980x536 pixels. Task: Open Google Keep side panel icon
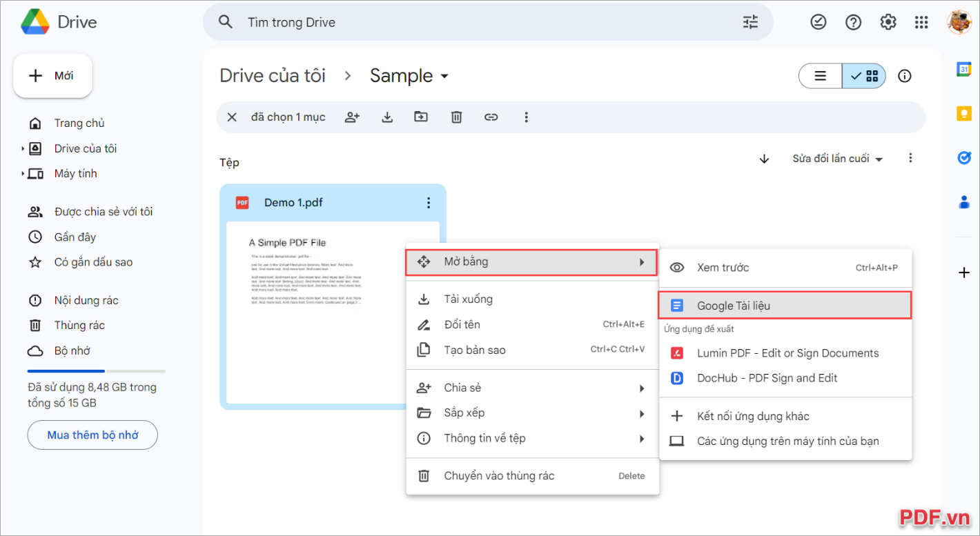tap(964, 114)
